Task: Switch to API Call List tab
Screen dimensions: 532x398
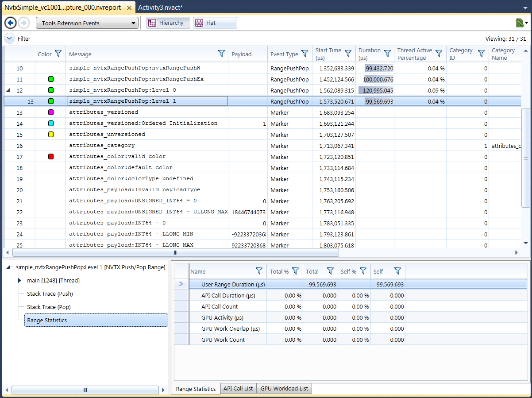Action: [x=238, y=388]
